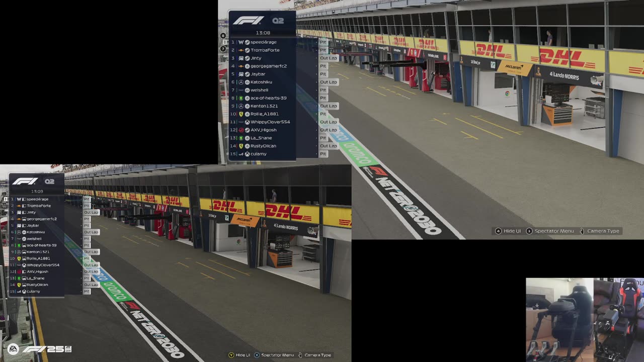This screenshot has height=362, width=644.
Task: Click Mercedes logo beside Katoshiku, upper view
Action: click(241, 82)
